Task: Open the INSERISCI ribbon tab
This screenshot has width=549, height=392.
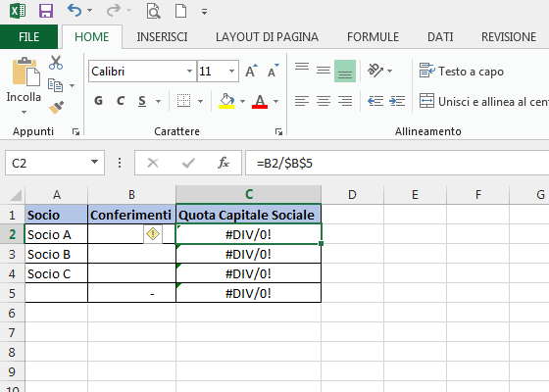Action: [162, 37]
